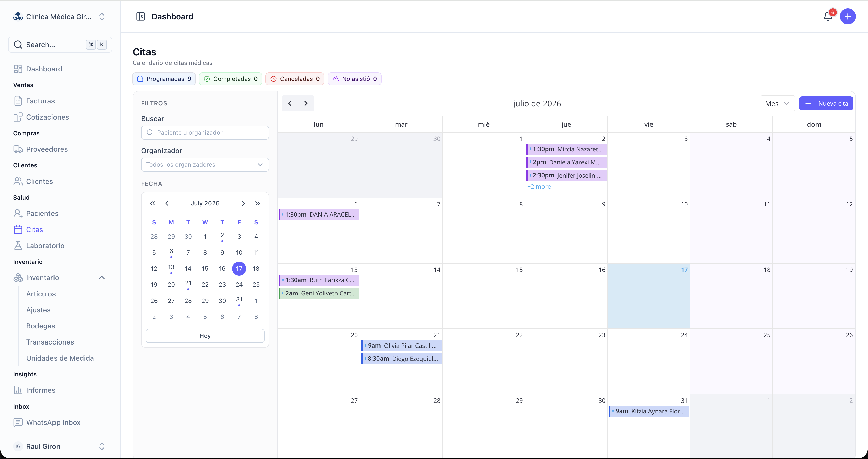Open Dashboard in sidebar
The height and width of the screenshot is (459, 868).
pos(44,69)
